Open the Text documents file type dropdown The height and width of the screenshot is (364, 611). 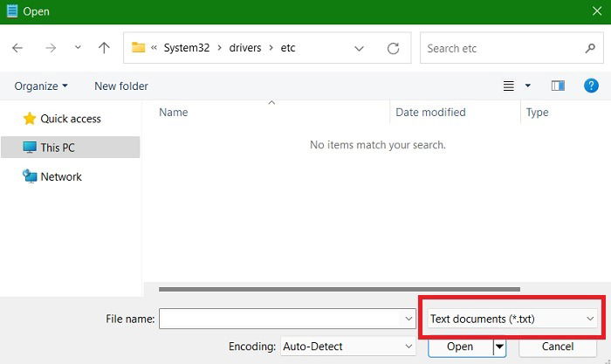coord(512,319)
